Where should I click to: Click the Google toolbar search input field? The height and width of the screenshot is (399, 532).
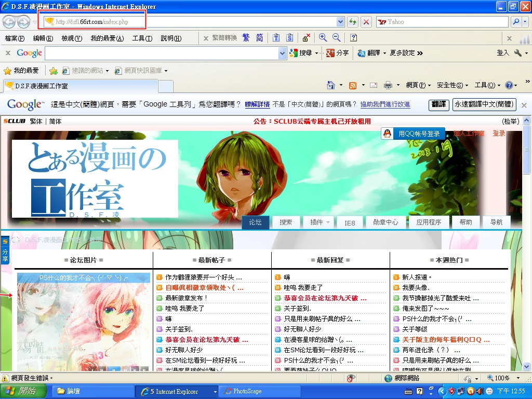click(x=162, y=53)
